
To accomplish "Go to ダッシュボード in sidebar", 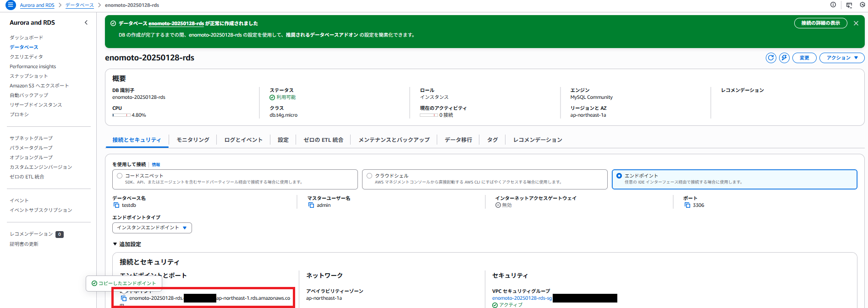I will pos(27,38).
